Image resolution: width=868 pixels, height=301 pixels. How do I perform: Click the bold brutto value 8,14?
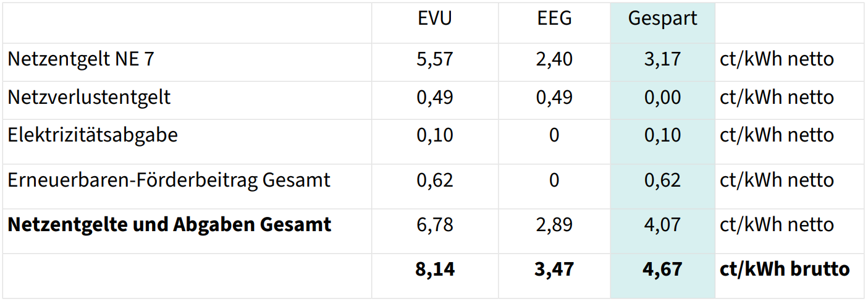pos(435,269)
